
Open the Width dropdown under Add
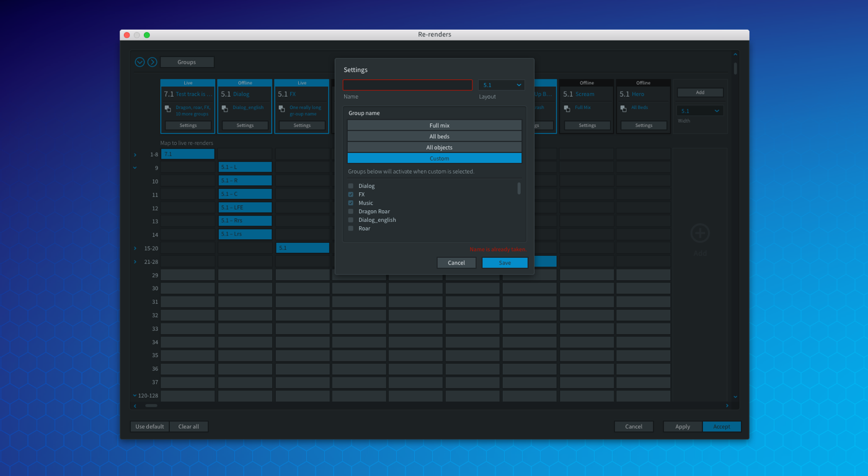click(700, 111)
